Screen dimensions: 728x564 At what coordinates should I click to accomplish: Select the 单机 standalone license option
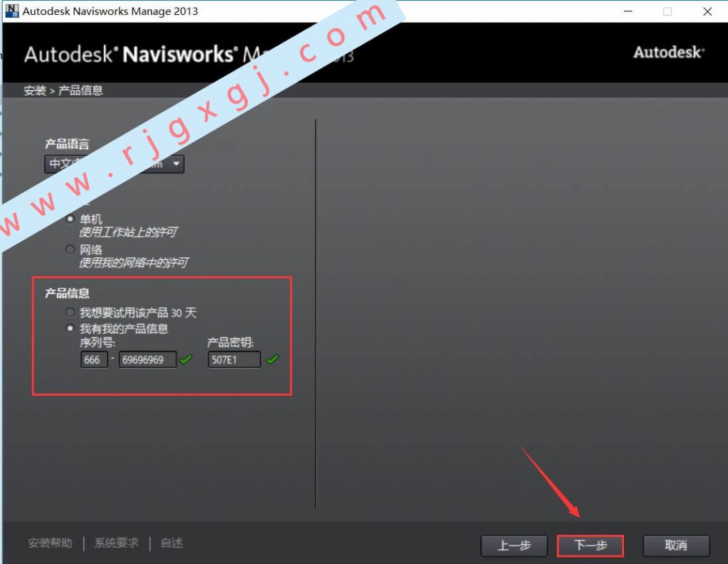[70, 219]
